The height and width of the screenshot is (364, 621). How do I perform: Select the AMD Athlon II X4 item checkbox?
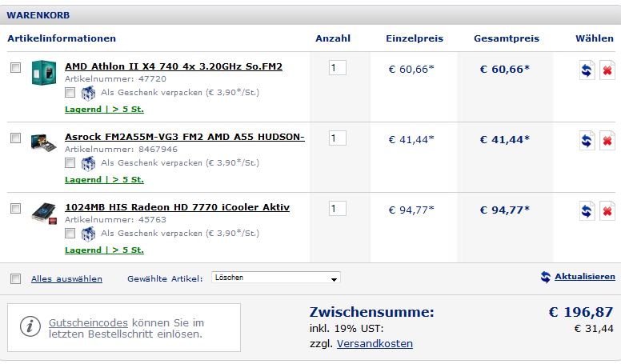point(15,67)
